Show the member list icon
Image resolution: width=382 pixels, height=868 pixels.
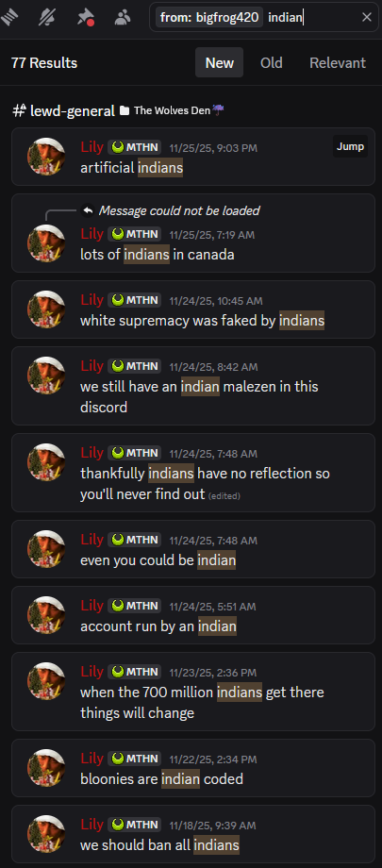coord(123,18)
